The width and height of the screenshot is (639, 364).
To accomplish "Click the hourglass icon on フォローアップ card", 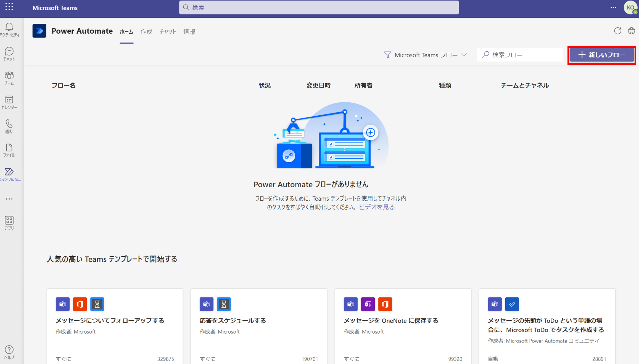I will [97, 304].
